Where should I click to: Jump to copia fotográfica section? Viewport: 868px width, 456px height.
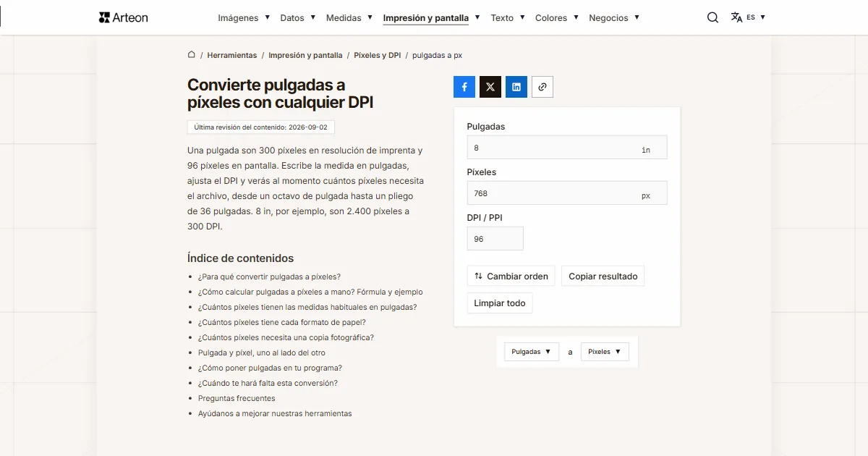pyautogui.click(x=286, y=337)
